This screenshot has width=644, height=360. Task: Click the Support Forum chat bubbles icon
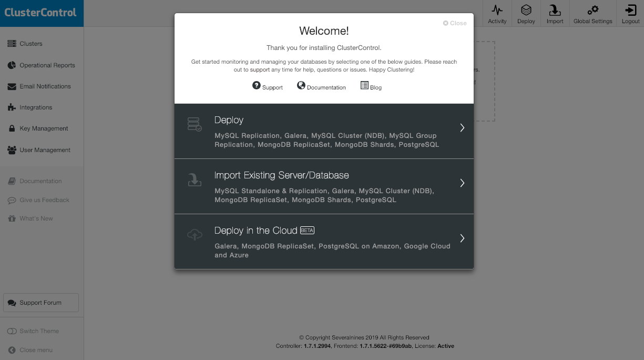(x=12, y=303)
